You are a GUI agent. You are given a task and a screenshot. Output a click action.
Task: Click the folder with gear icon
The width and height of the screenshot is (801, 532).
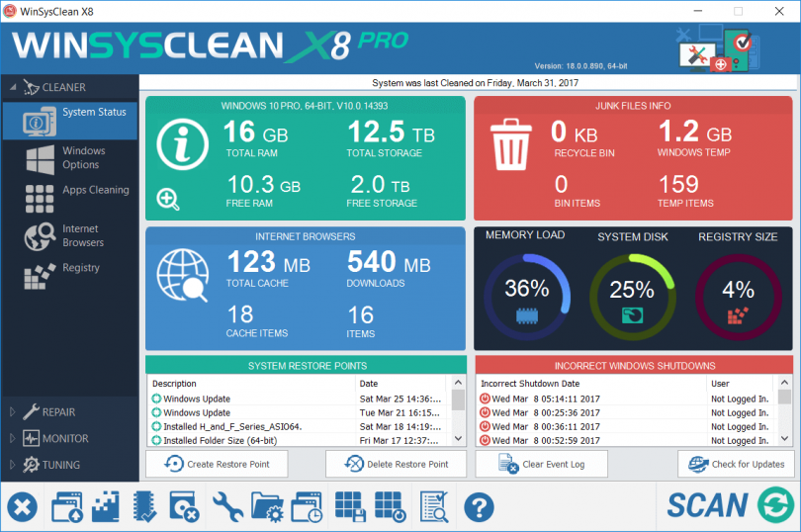coord(267,507)
